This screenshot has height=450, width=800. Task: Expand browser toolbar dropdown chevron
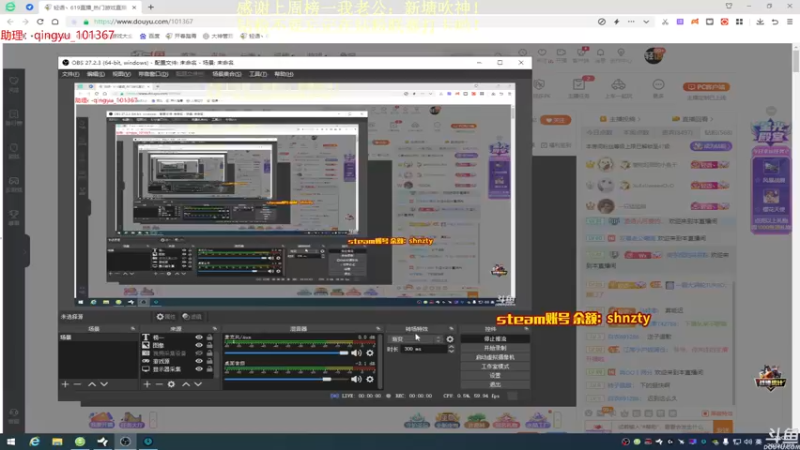coord(646,22)
